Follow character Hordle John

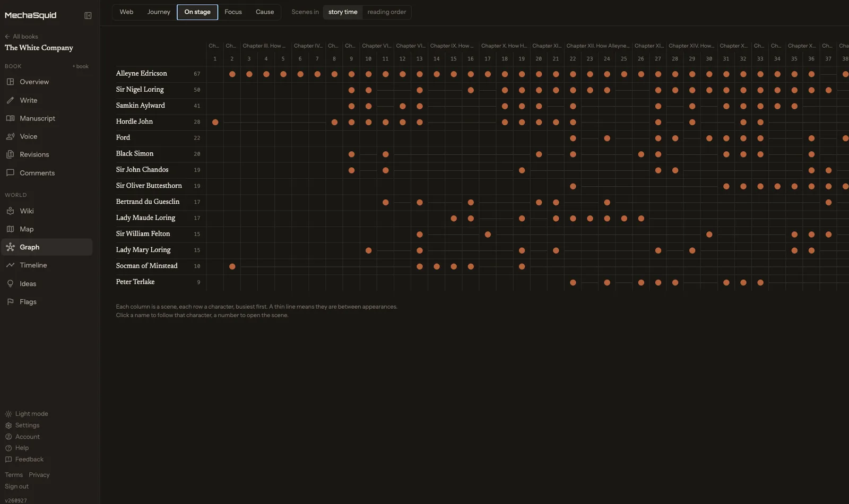[134, 121]
